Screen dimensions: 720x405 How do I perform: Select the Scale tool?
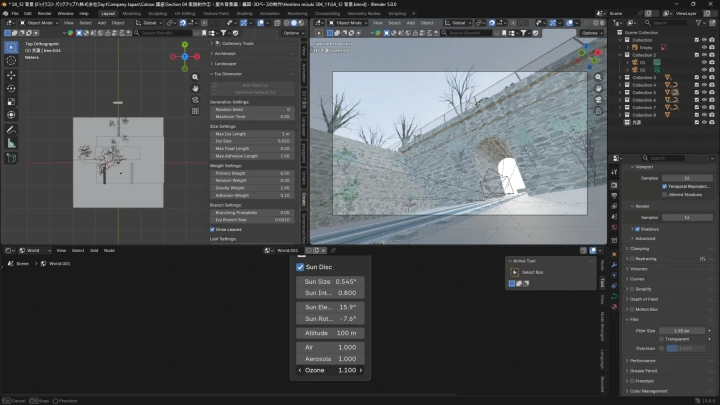(11, 102)
